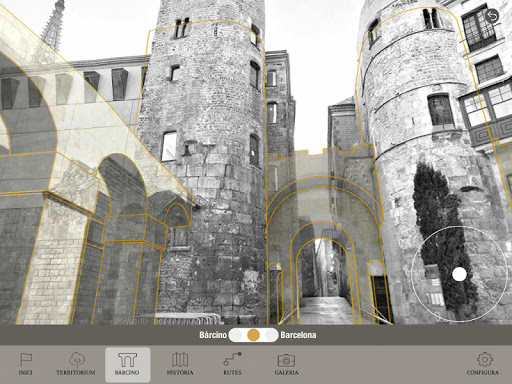Tap the back arrow icon
Viewport: 512px width, 384px height.
click(x=492, y=16)
